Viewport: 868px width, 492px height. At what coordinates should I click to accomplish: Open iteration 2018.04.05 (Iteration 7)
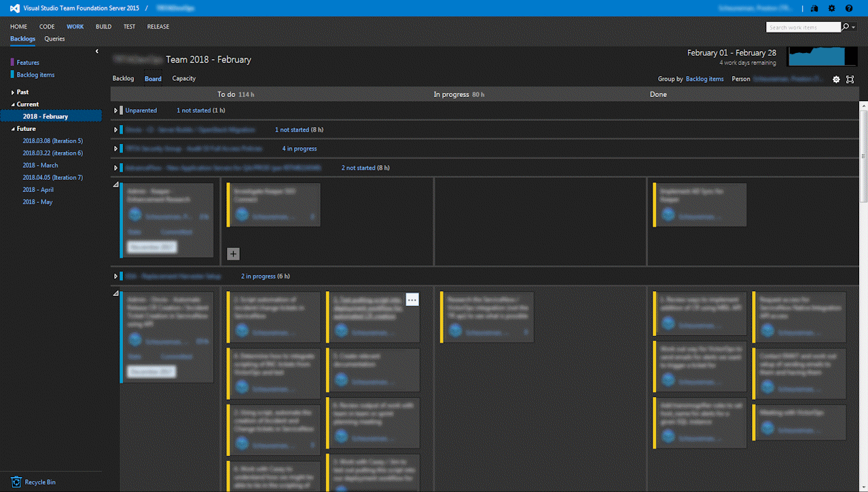click(x=52, y=178)
